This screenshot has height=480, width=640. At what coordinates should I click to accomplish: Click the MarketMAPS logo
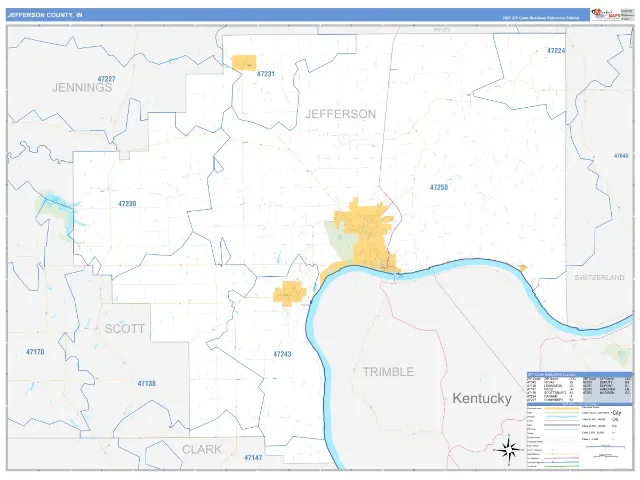point(605,14)
